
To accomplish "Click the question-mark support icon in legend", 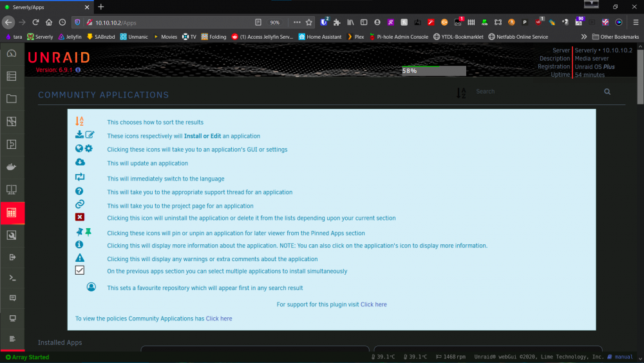I will pyautogui.click(x=79, y=191).
